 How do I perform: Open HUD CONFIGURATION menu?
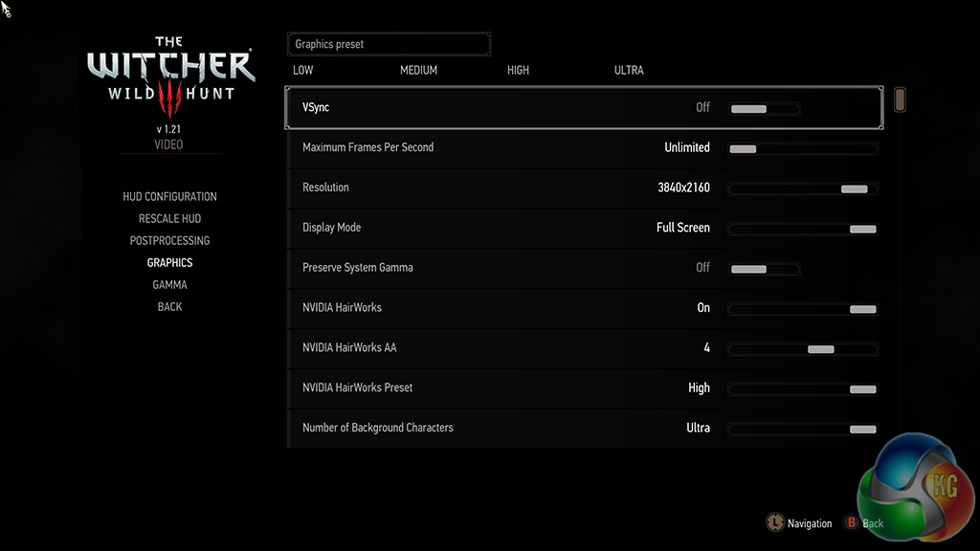tap(169, 197)
